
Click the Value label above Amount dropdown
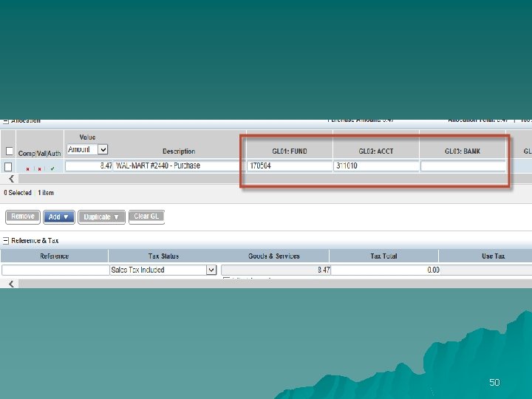(87, 137)
